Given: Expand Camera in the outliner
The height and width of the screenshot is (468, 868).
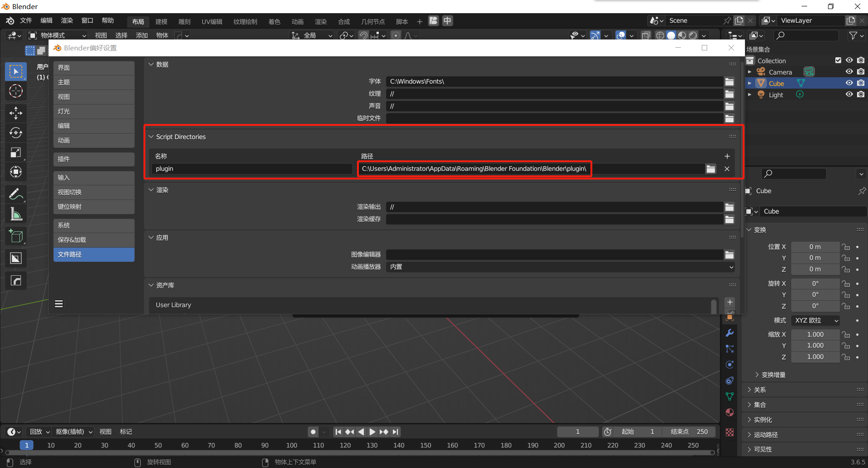Looking at the screenshot, I should (x=750, y=72).
